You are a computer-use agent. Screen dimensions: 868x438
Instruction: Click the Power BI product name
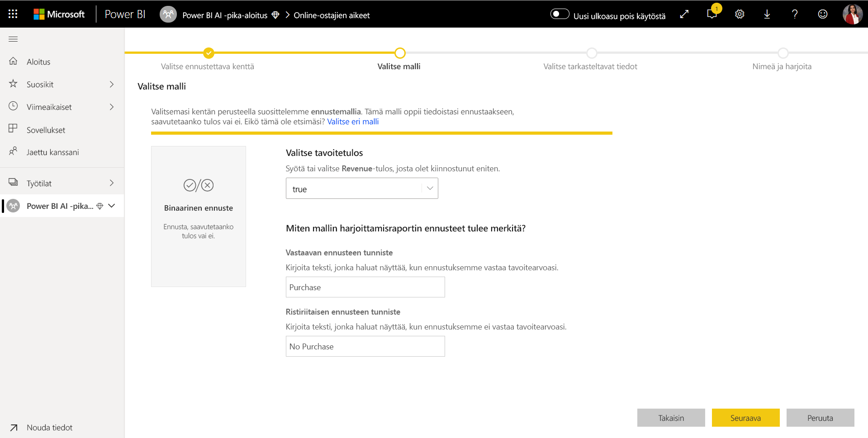click(x=125, y=14)
